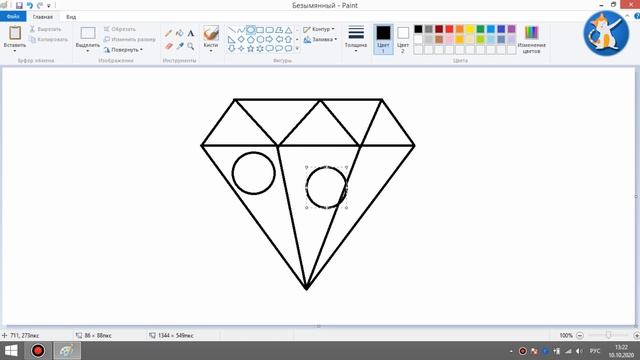Viewport: 640px width, 360px height.
Task: Click the Save icon in quick access toolbar
Action: click(19, 5)
